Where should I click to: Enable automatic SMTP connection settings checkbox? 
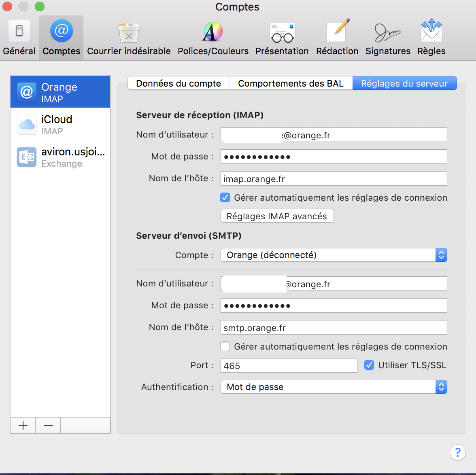coord(225,347)
